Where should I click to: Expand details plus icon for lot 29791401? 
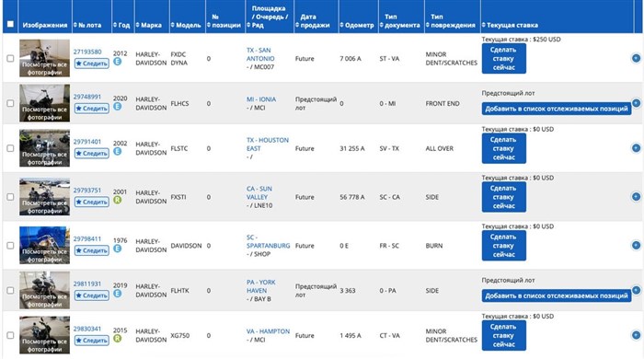click(x=636, y=148)
